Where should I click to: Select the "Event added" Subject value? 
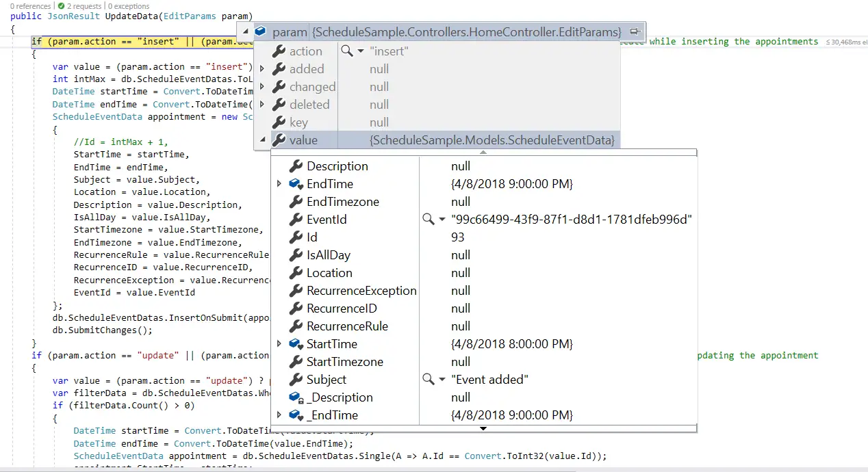tap(489, 380)
